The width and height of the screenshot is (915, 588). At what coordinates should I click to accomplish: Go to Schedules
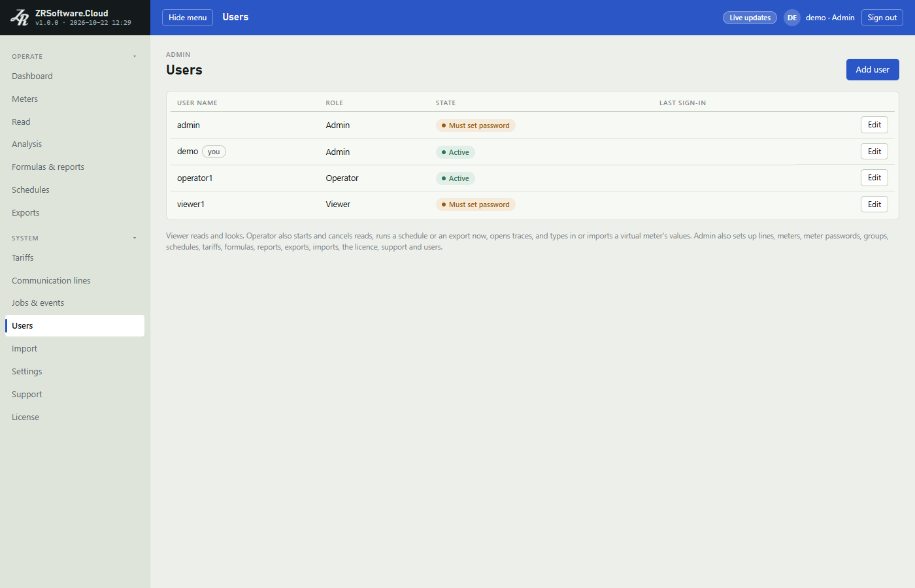pos(75,190)
